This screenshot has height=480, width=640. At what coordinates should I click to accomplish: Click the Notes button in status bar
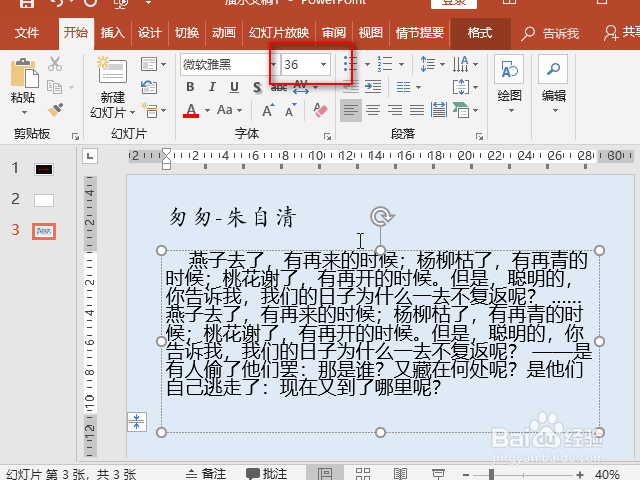206,473
